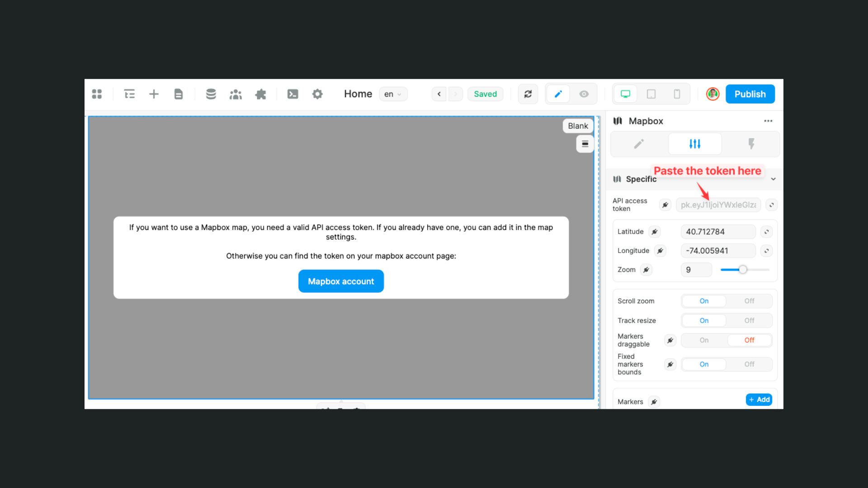
Task: Open the database panel
Action: [x=211, y=94]
